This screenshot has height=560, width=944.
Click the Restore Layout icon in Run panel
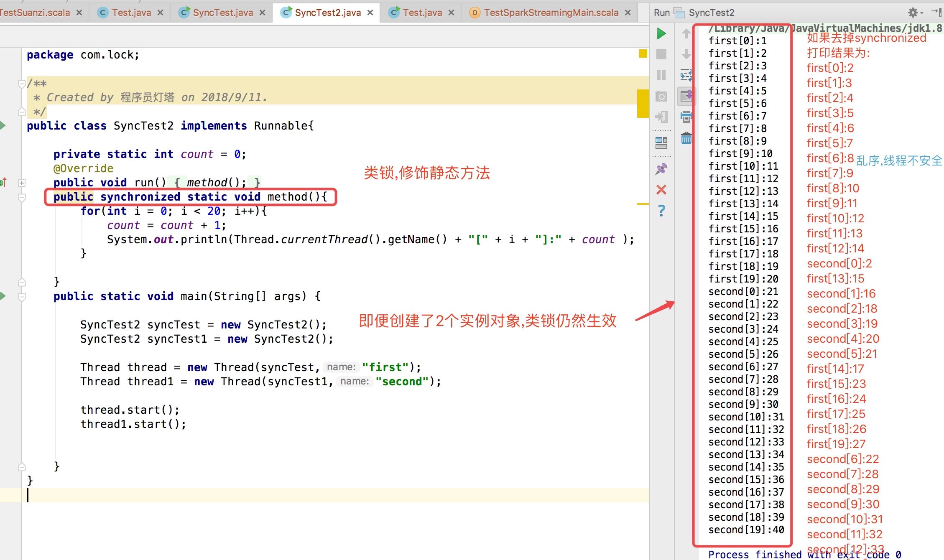[661, 143]
